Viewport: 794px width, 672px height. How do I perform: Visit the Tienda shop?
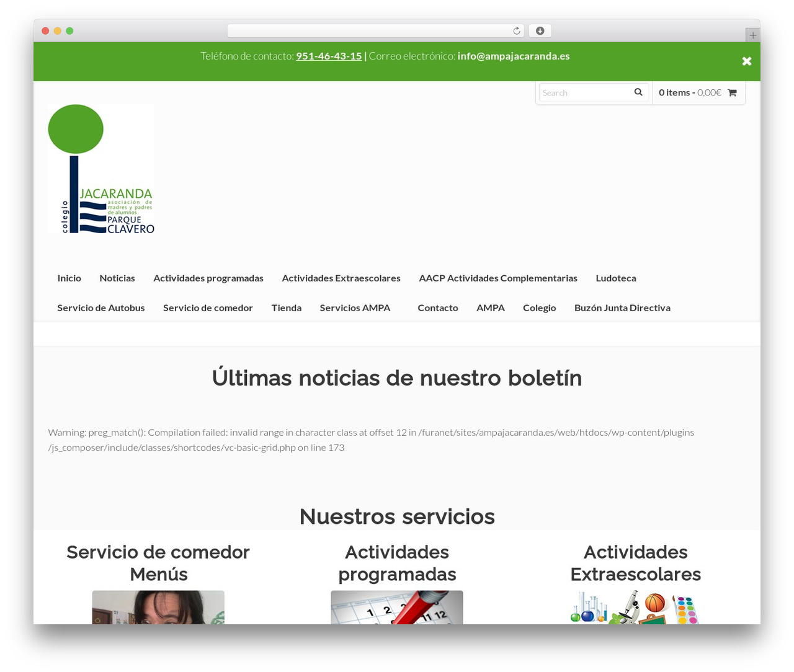287,308
